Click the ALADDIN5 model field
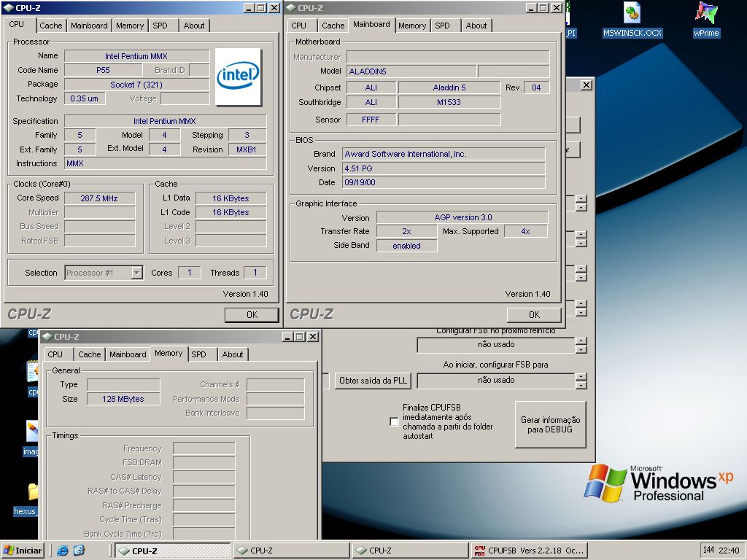 [411, 71]
